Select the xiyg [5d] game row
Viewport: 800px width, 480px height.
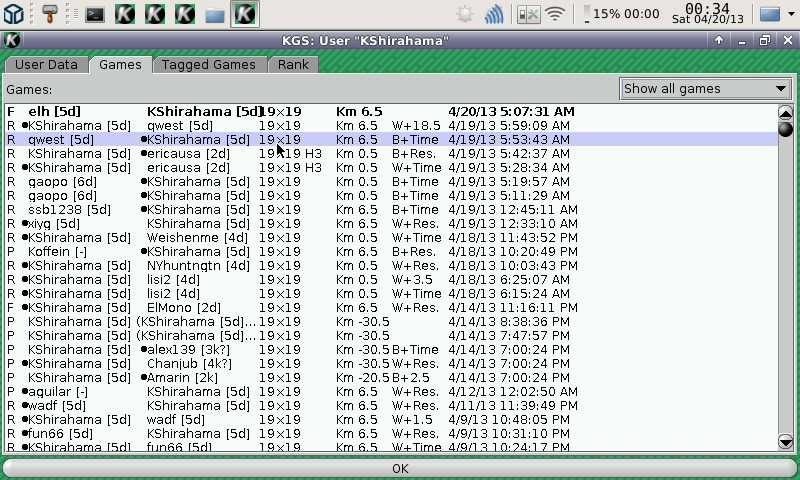391,224
